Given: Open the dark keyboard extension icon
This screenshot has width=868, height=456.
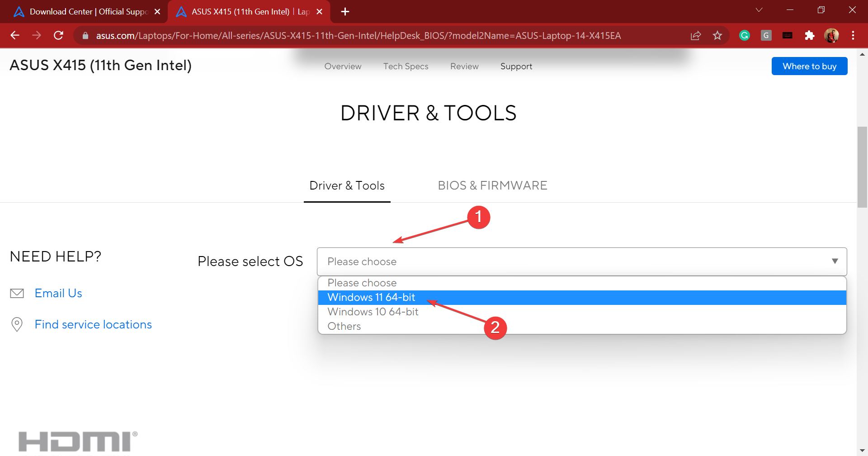Looking at the screenshot, I should (788, 35).
